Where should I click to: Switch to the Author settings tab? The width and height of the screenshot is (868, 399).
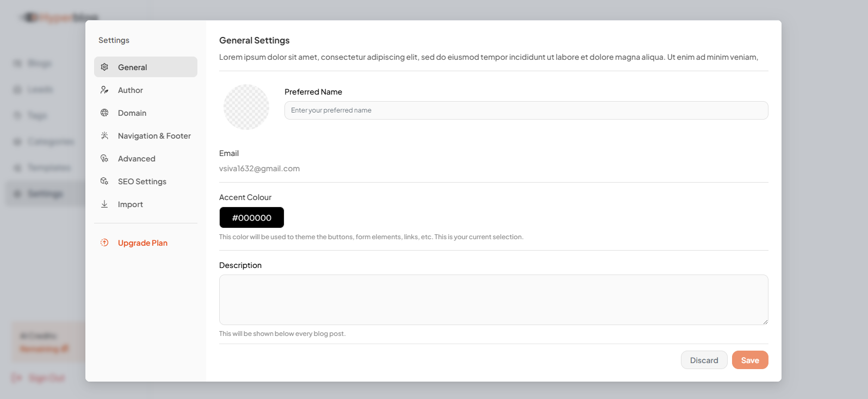146,90
